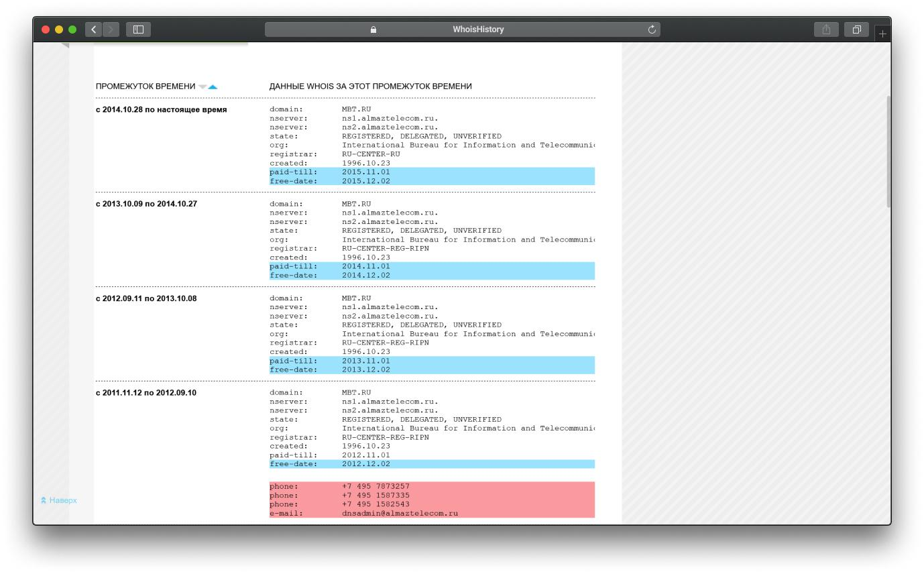Click the page's vertical scrollbar thumb
Screen dimensions: 924x574
coord(888,151)
